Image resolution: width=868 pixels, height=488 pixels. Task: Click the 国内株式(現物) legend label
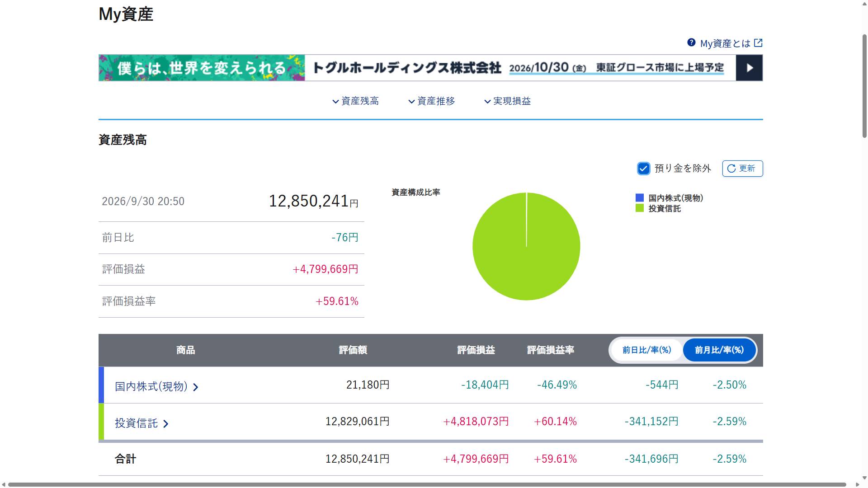[675, 198]
